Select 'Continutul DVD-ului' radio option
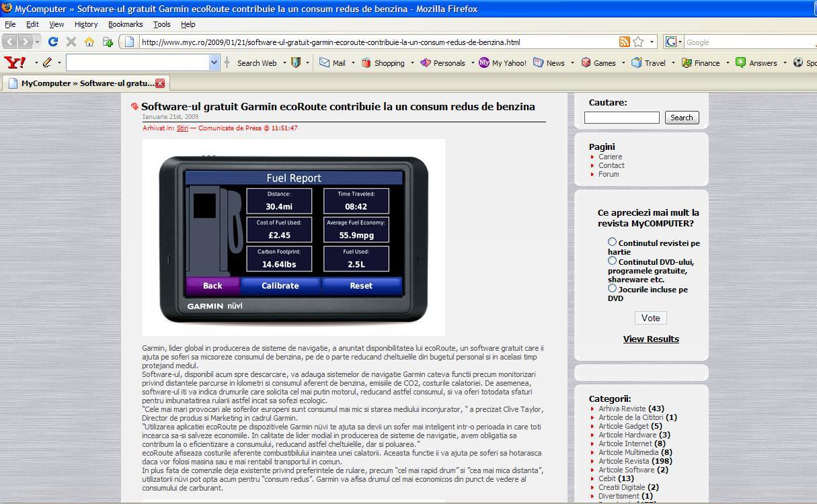Image resolution: width=817 pixels, height=504 pixels. pos(612,260)
